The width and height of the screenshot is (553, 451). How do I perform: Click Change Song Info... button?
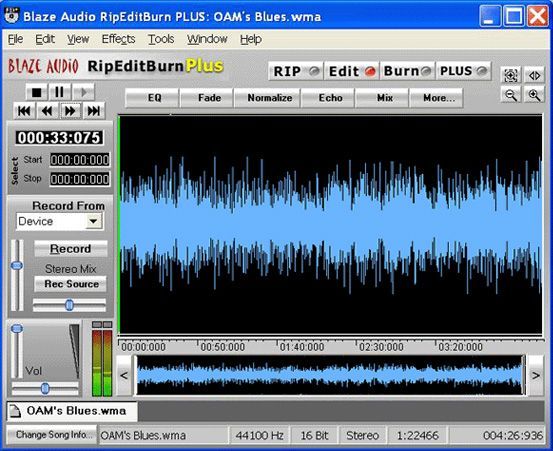point(51,435)
